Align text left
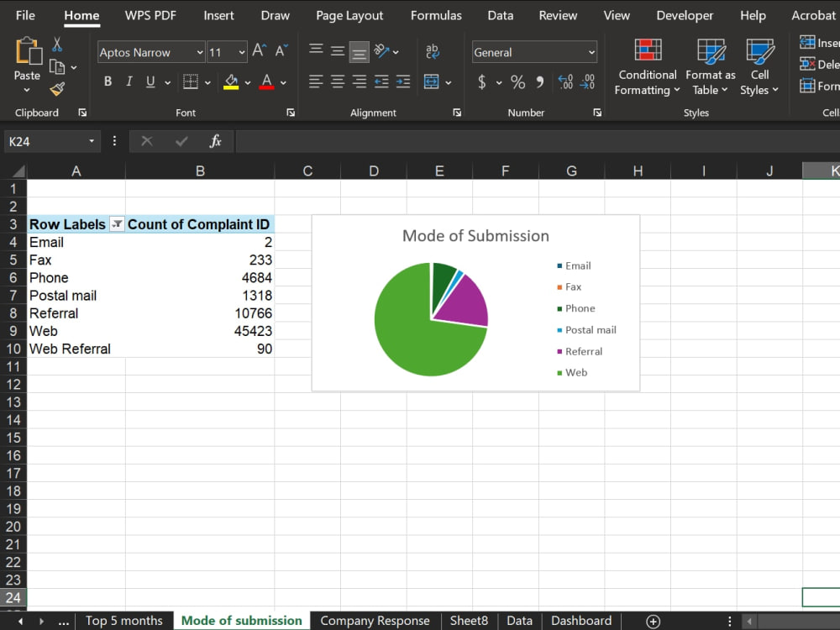 [x=316, y=81]
